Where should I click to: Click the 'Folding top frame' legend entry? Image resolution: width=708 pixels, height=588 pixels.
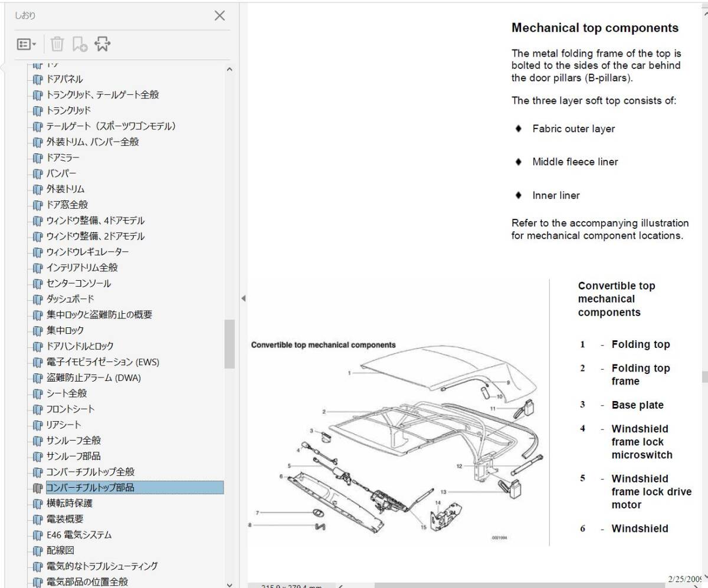[641, 375]
